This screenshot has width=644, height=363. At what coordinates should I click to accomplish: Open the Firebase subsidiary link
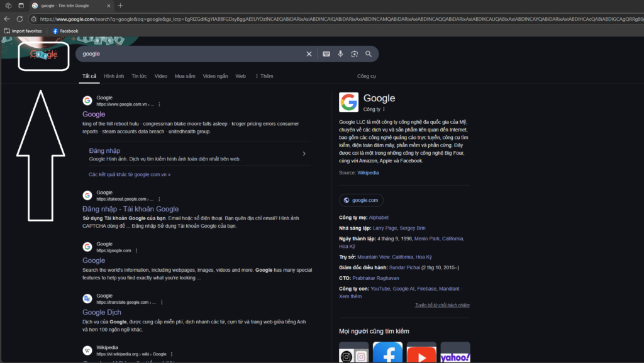427,289
